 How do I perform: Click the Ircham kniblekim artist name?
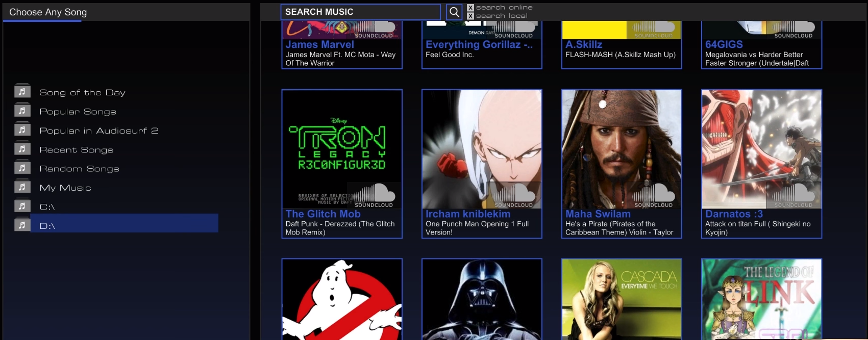coord(468,214)
